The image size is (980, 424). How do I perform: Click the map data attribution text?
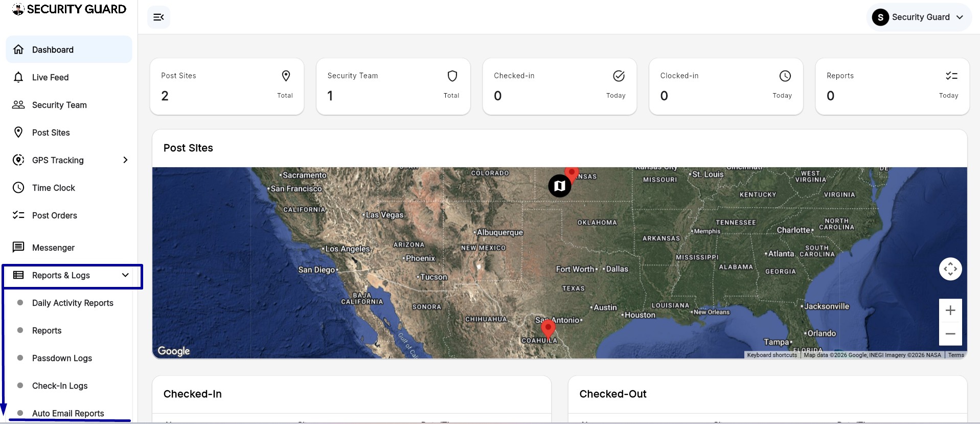(x=872, y=355)
